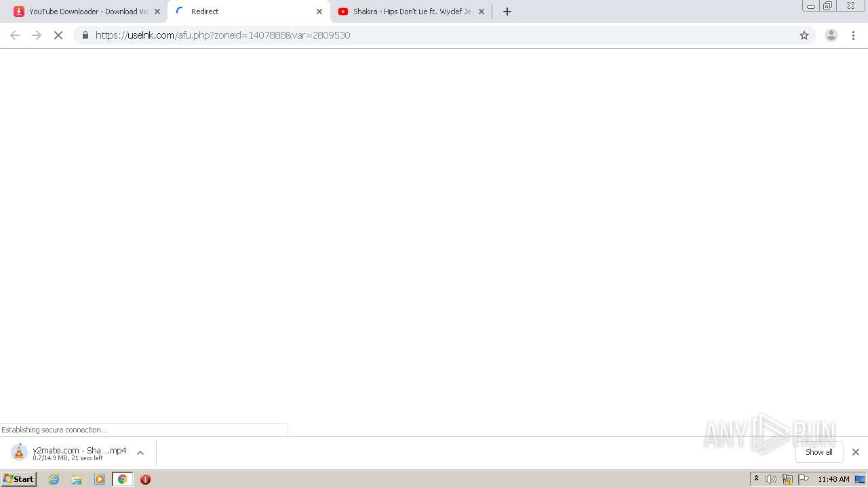Show all downloads
868x488 pixels.
click(819, 452)
